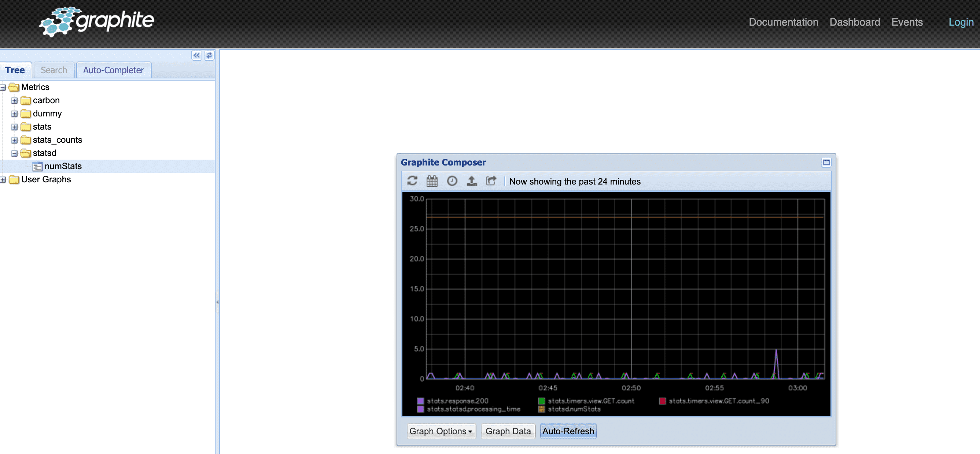The image size is (980, 454).
Task: Click the stats.response.200 legend swatch
Action: point(420,401)
